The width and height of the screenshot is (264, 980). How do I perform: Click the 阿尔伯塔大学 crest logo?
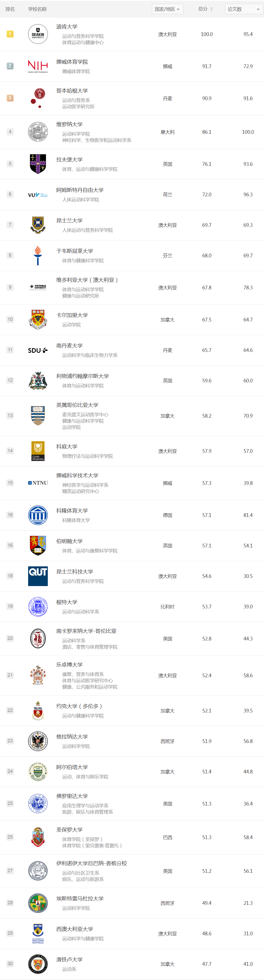pos(38,772)
